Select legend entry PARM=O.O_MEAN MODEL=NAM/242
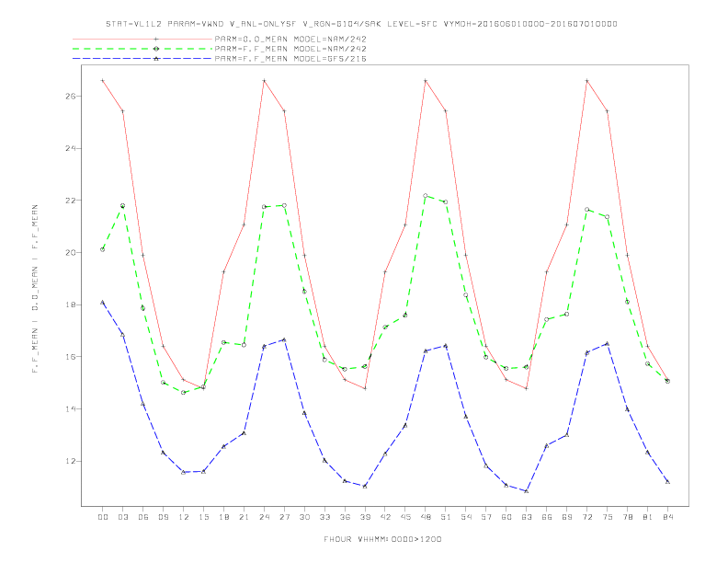 [290, 39]
